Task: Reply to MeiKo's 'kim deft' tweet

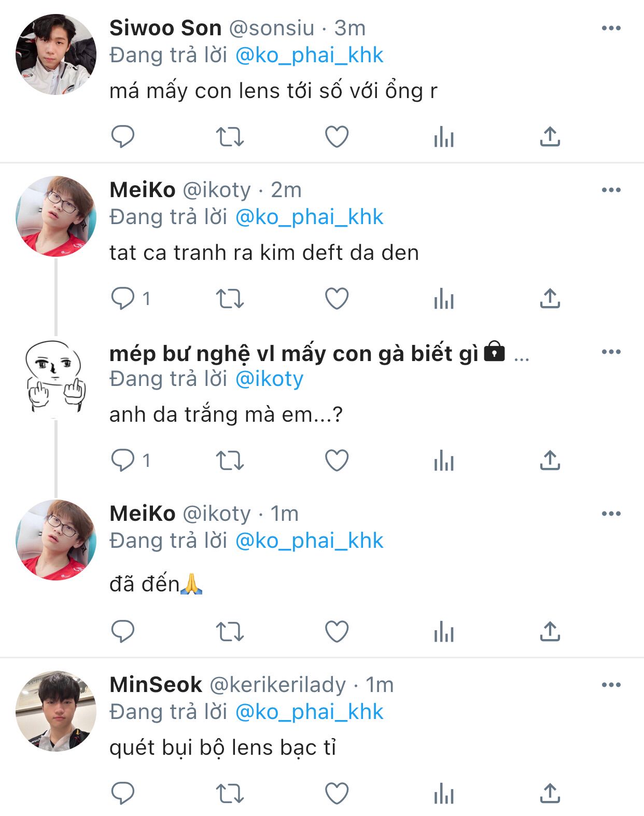Action: [x=123, y=298]
